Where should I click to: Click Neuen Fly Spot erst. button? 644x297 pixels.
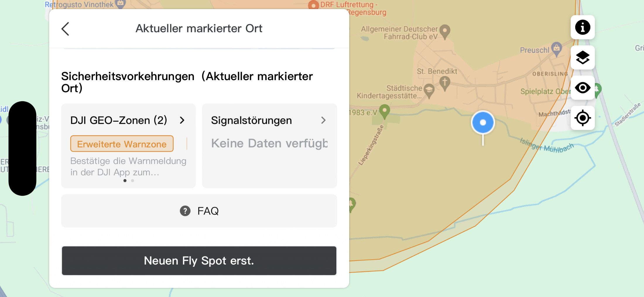[x=199, y=260]
